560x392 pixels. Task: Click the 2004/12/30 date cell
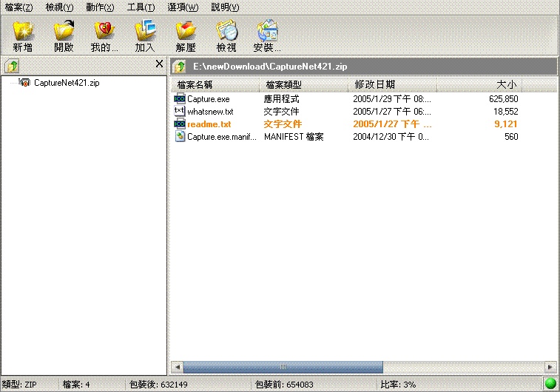(x=391, y=136)
